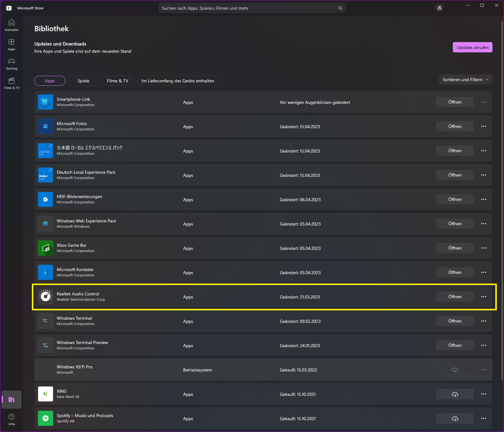This screenshot has width=504, height=432.
Task: Select Im Lieferumfang des Geräts enthalten tab
Action: pyautogui.click(x=178, y=81)
